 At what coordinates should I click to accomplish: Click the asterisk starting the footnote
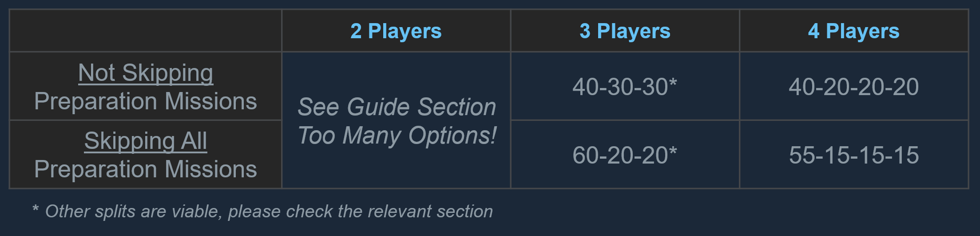36,209
